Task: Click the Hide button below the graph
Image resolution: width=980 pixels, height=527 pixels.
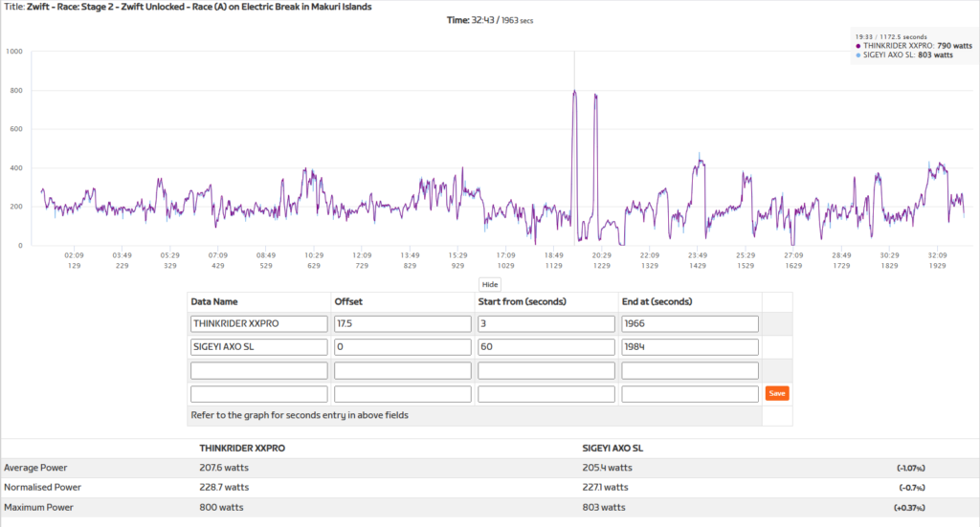Action: 489,284
